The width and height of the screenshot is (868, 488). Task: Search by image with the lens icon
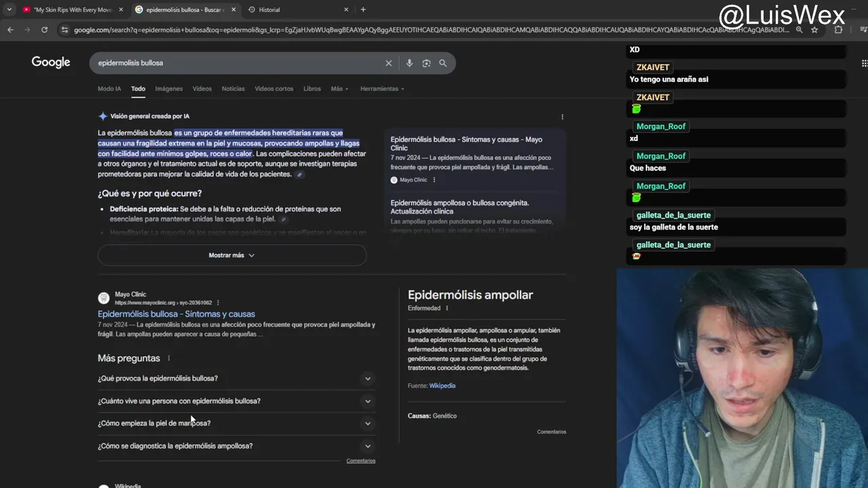point(427,63)
